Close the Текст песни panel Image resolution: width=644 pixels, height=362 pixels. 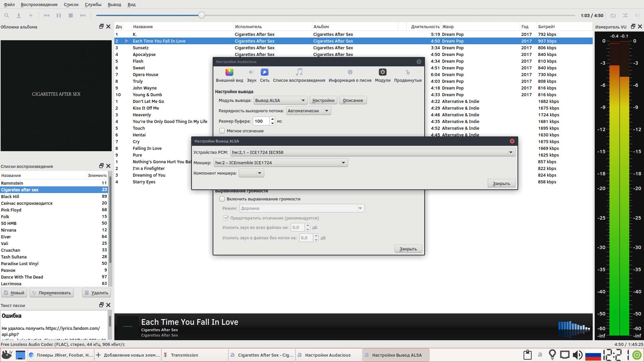coord(108,305)
